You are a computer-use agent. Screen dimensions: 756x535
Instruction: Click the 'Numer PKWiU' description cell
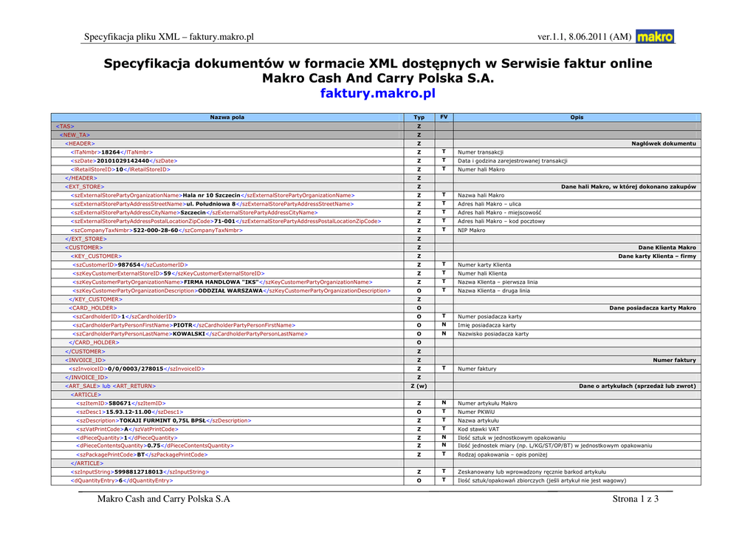[475, 412]
